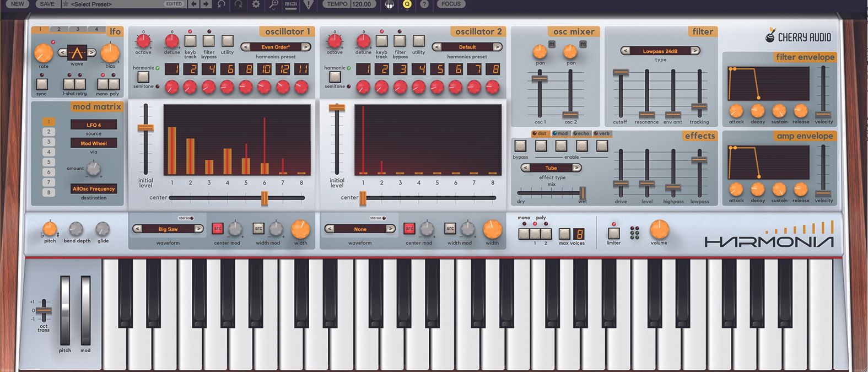868x372 pixels.
Task: Load the next preset with right arrow
Action: [x=206, y=4]
